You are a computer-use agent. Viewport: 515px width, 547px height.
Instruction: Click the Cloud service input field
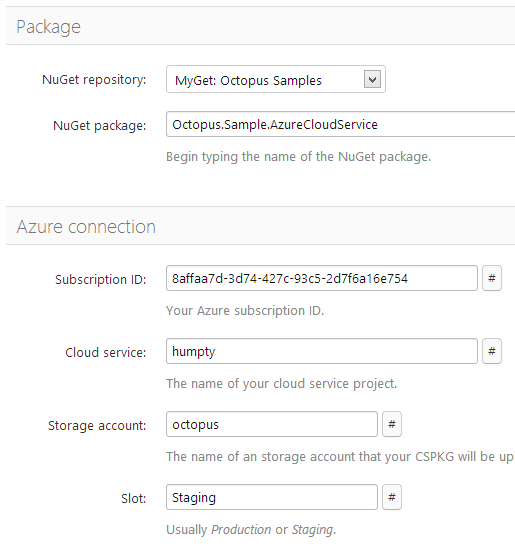click(322, 351)
